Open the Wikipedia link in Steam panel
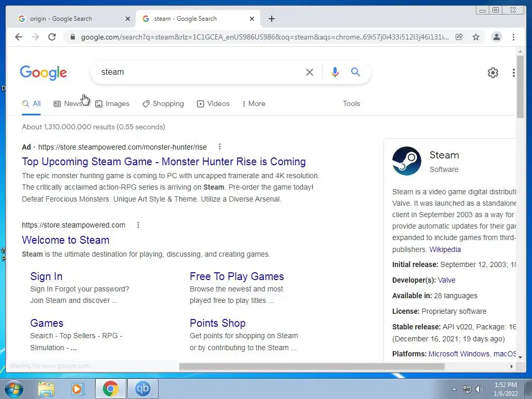Screen dimensions: 532x399 [445, 249]
